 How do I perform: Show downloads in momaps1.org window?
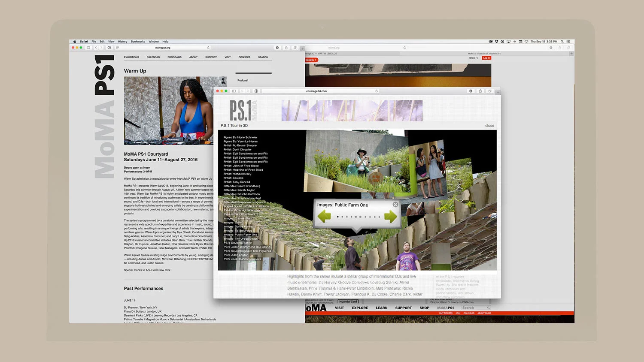pos(277,48)
